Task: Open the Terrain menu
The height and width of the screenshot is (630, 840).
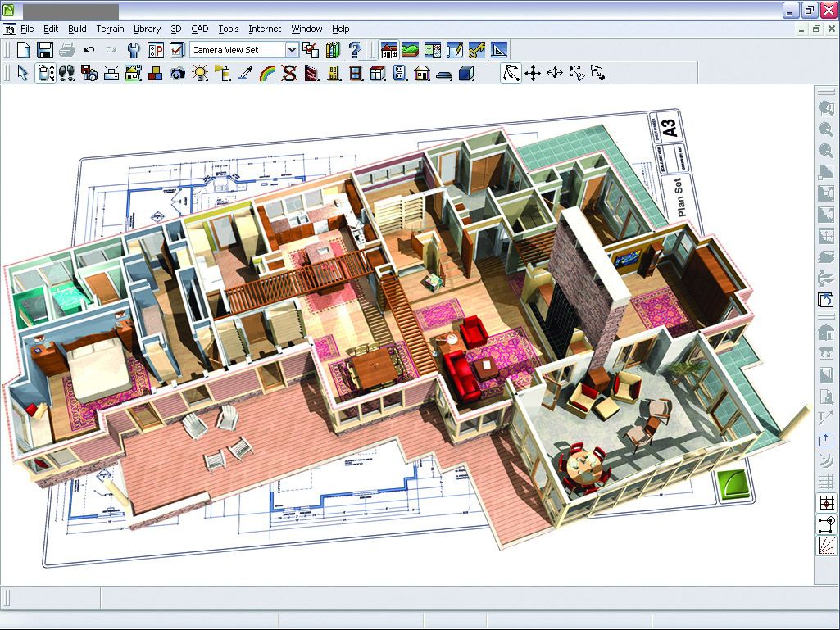Action: (110, 29)
